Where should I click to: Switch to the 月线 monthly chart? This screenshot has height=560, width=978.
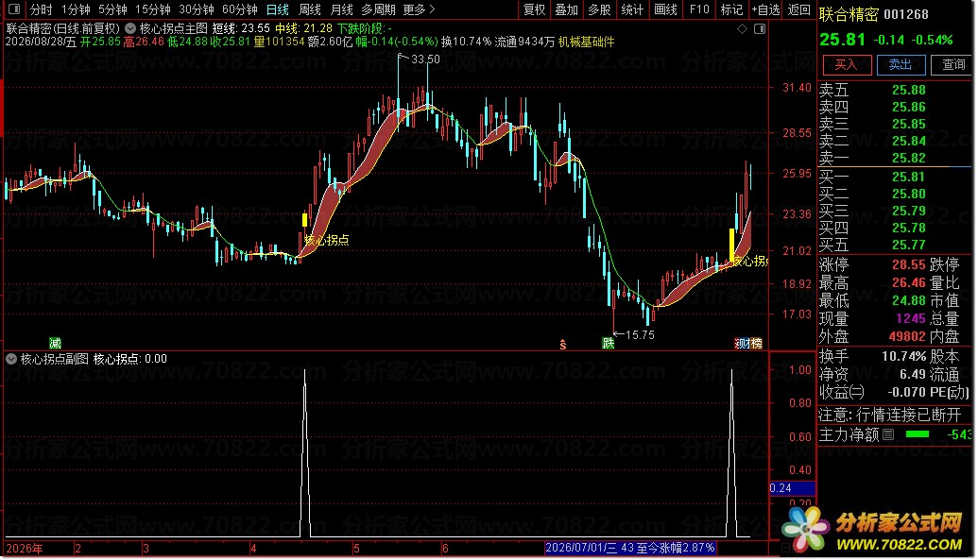pos(341,9)
